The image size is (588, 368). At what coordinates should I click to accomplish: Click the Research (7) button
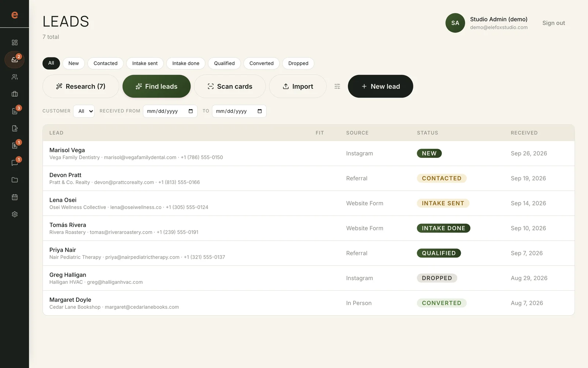[80, 86]
